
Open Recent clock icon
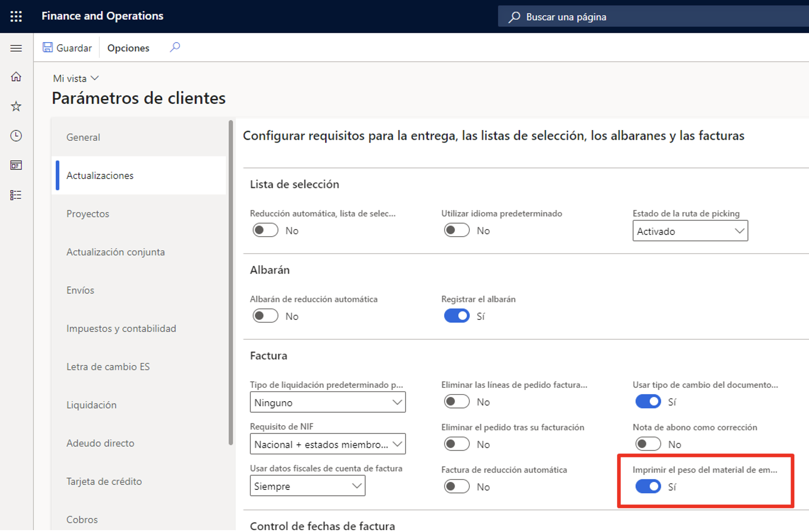click(x=16, y=136)
